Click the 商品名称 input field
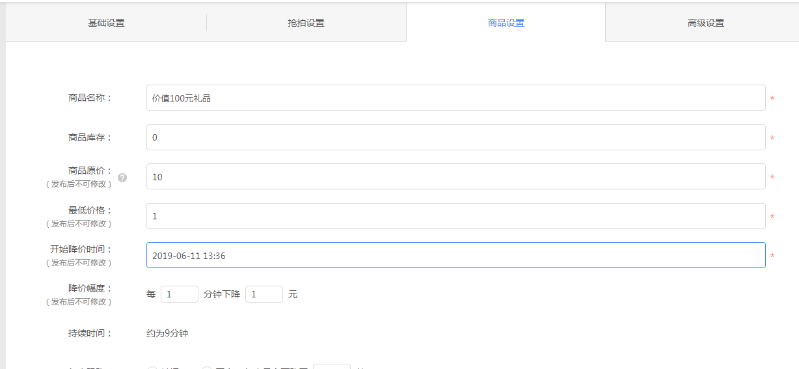 click(x=456, y=98)
